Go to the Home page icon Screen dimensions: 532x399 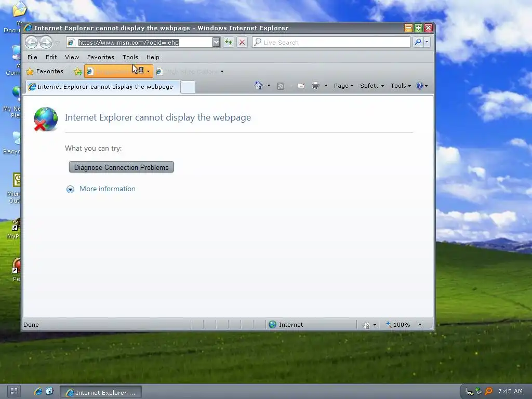(259, 86)
